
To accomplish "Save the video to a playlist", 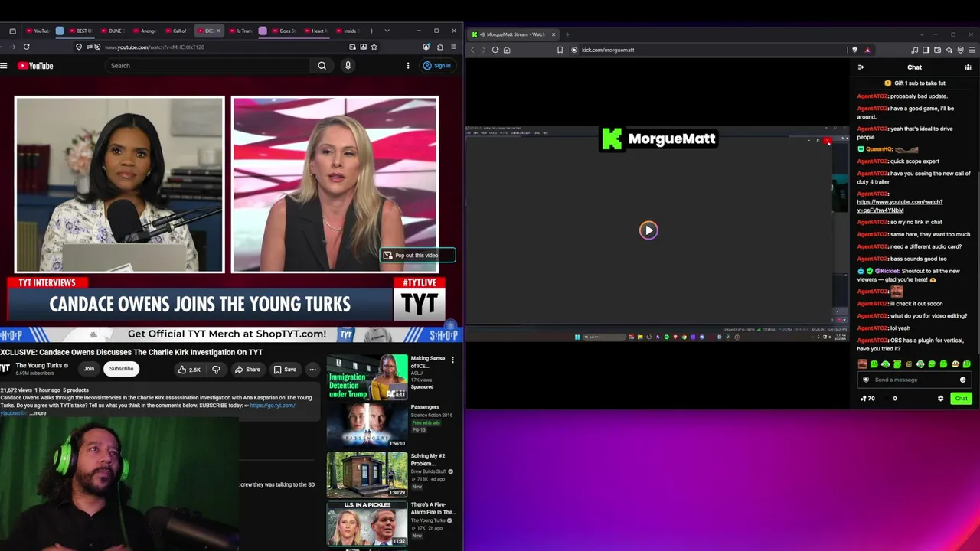I will click(285, 370).
